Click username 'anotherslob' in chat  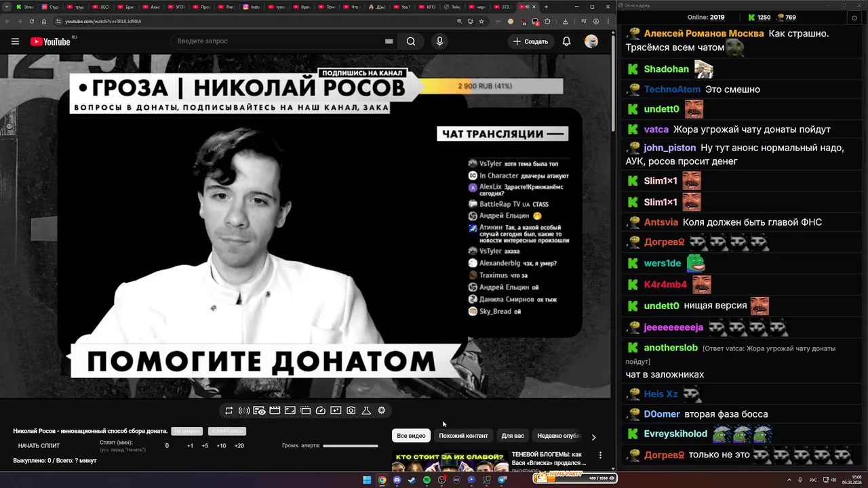pyautogui.click(x=671, y=348)
